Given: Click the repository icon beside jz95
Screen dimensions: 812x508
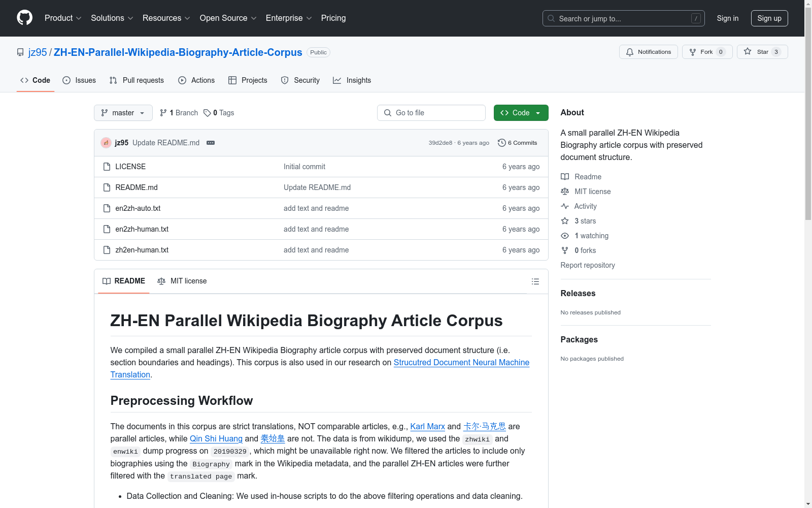Looking at the screenshot, I should (20, 52).
